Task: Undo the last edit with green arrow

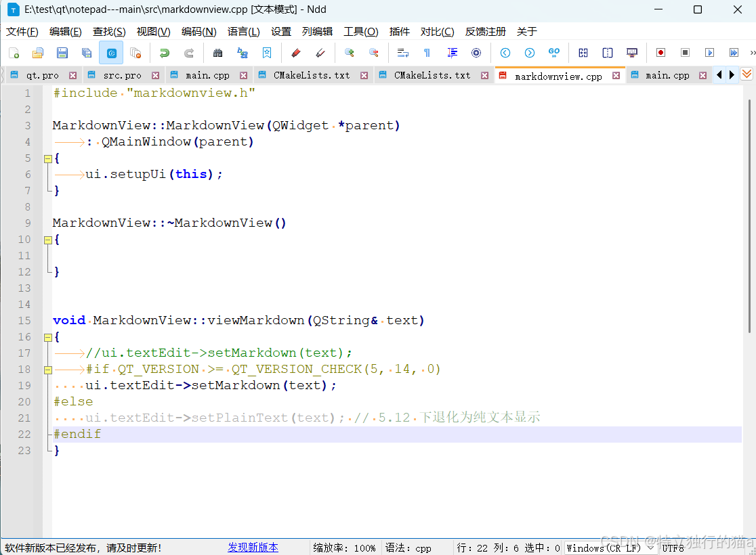Action: (x=165, y=53)
